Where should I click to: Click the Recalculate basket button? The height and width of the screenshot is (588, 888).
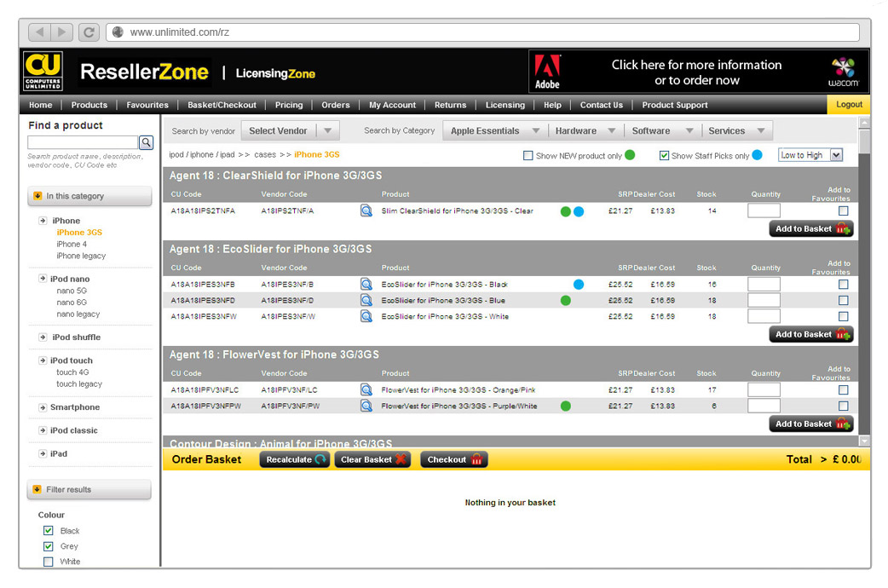coord(295,459)
